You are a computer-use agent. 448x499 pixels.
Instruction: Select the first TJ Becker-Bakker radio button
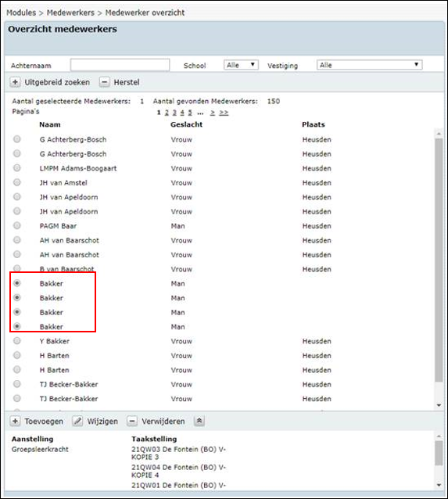(x=17, y=384)
